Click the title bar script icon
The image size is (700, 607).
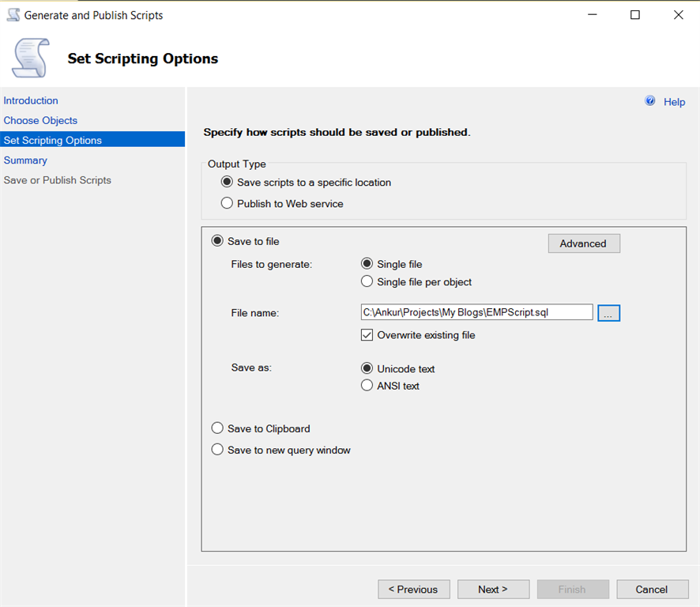tap(13, 15)
